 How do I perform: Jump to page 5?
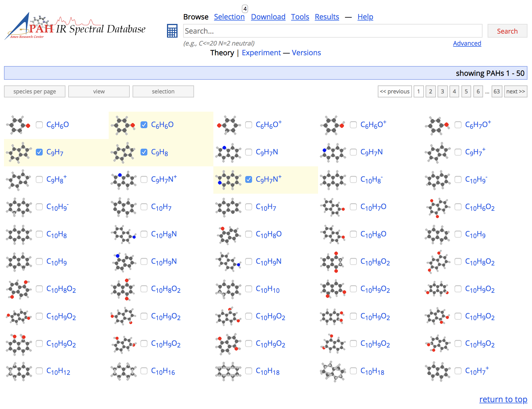(466, 91)
